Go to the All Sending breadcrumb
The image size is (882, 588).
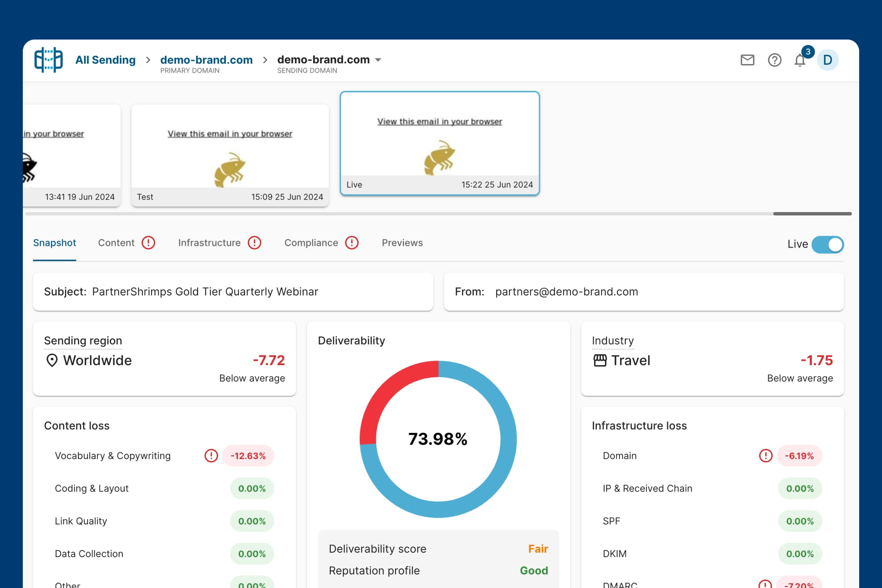click(x=105, y=60)
